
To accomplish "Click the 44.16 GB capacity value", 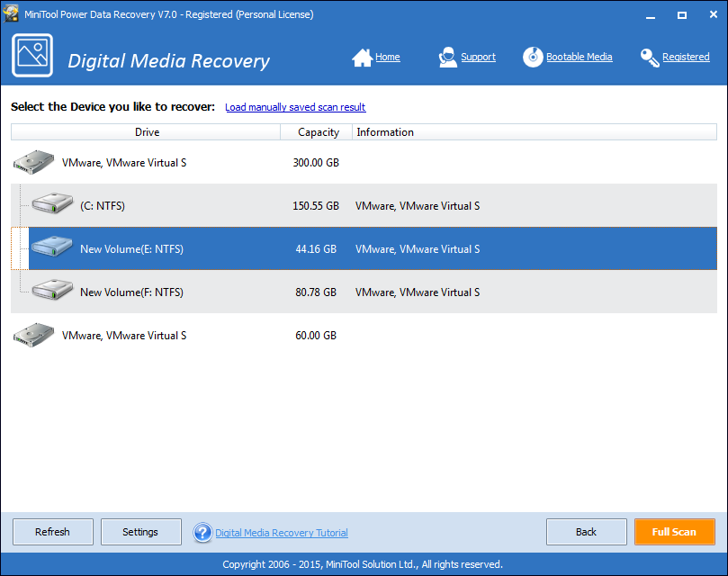I will point(316,249).
